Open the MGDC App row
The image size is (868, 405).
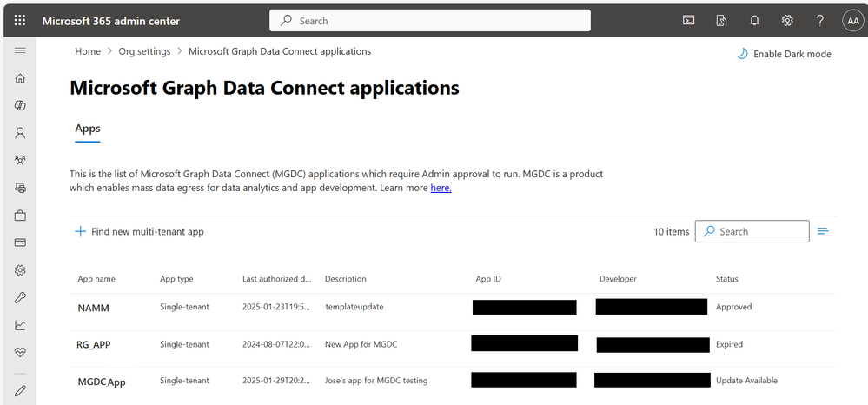point(453,381)
